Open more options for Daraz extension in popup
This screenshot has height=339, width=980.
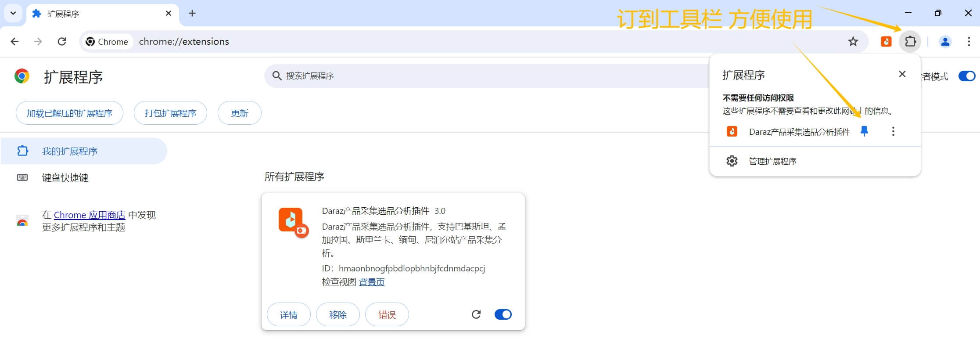tap(893, 131)
